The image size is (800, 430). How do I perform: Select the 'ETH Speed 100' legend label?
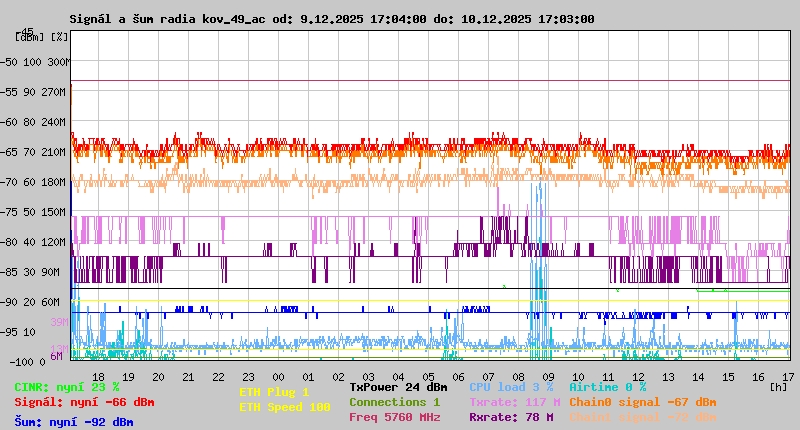point(284,407)
